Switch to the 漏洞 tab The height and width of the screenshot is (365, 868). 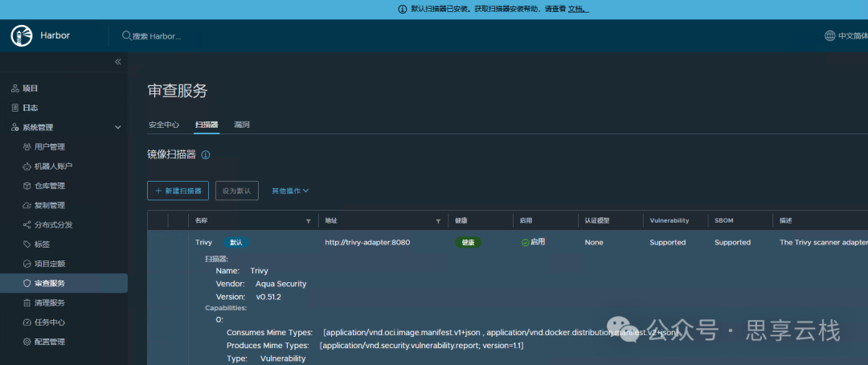click(x=242, y=125)
